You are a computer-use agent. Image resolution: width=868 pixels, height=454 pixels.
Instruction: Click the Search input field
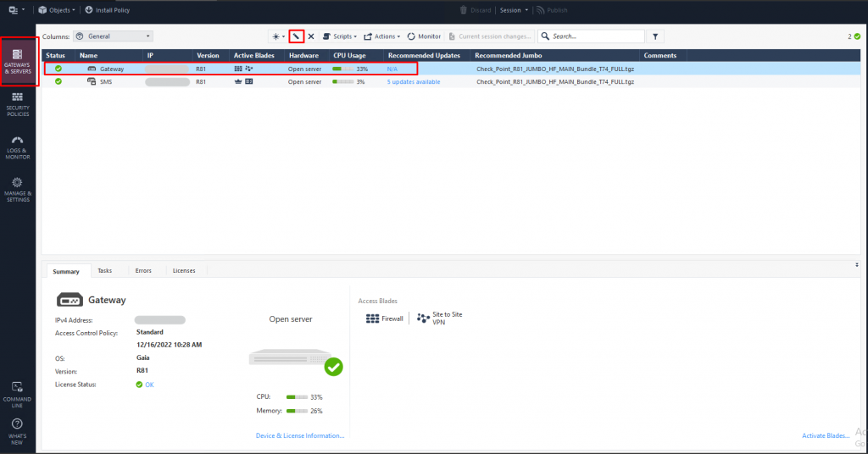(597, 36)
